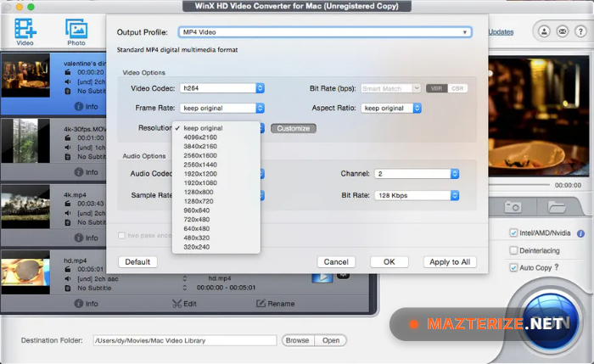
Task: Choose 1280x720 resolution
Action: [216, 201]
